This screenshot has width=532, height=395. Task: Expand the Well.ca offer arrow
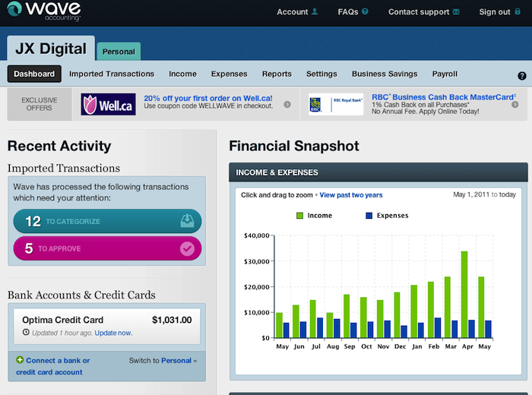pyautogui.click(x=287, y=105)
